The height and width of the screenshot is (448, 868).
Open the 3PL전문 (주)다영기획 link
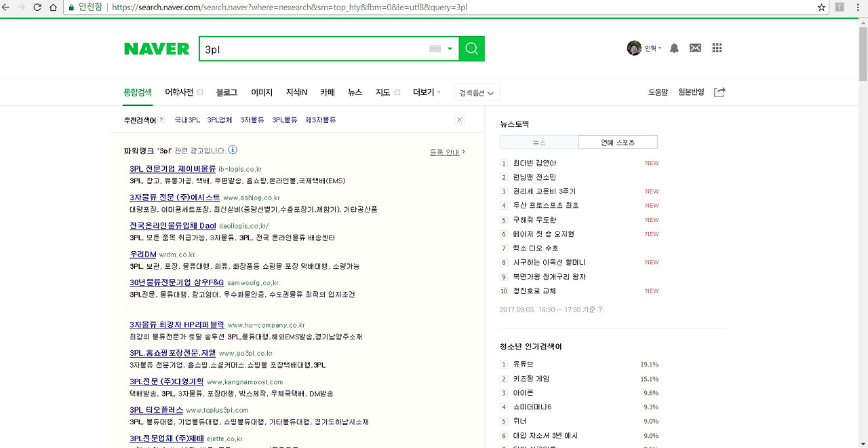[x=167, y=381]
